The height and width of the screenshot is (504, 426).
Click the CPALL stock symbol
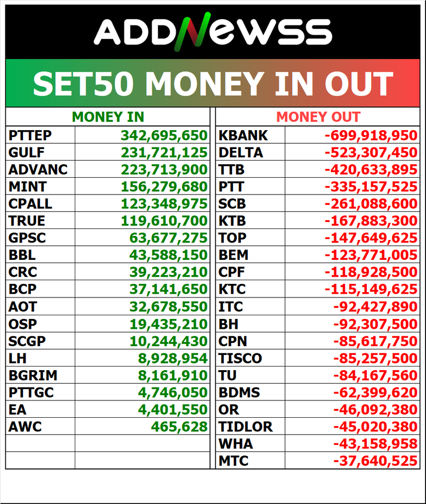pos(30,203)
